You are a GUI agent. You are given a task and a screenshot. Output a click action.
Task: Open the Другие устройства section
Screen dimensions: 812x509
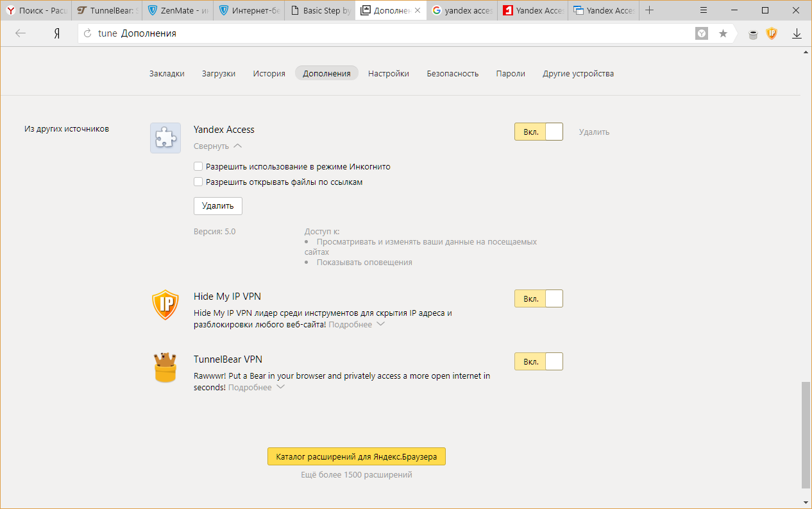tap(578, 73)
